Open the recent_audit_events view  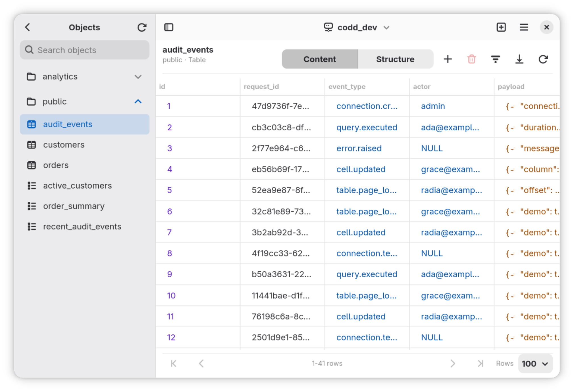[85, 227]
